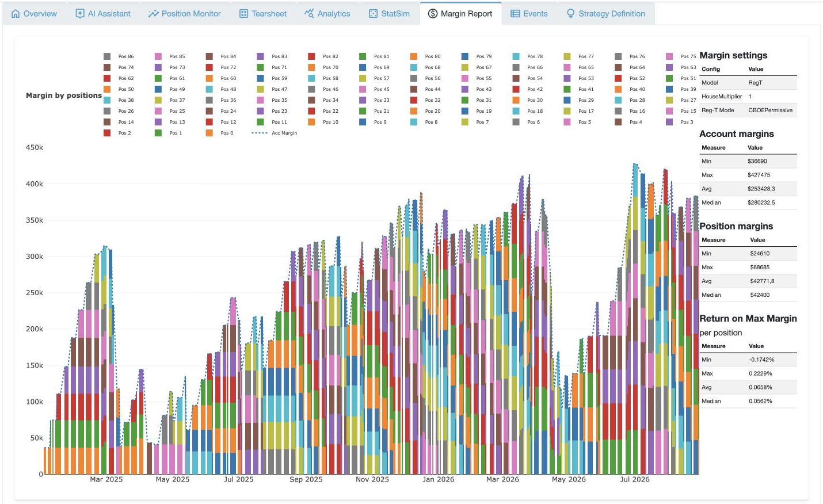Select account margin median $280232,5
823x504 pixels.
(761, 203)
